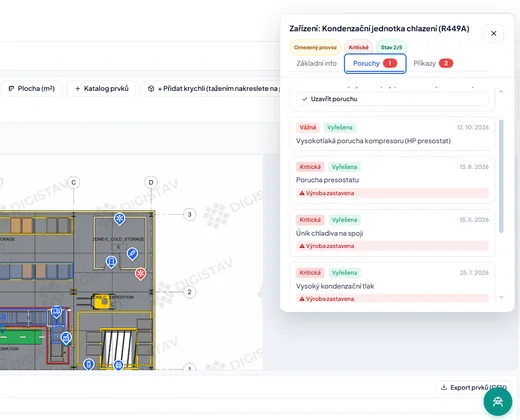
Task: Select blue door marker in cold storage
Action: point(111,262)
